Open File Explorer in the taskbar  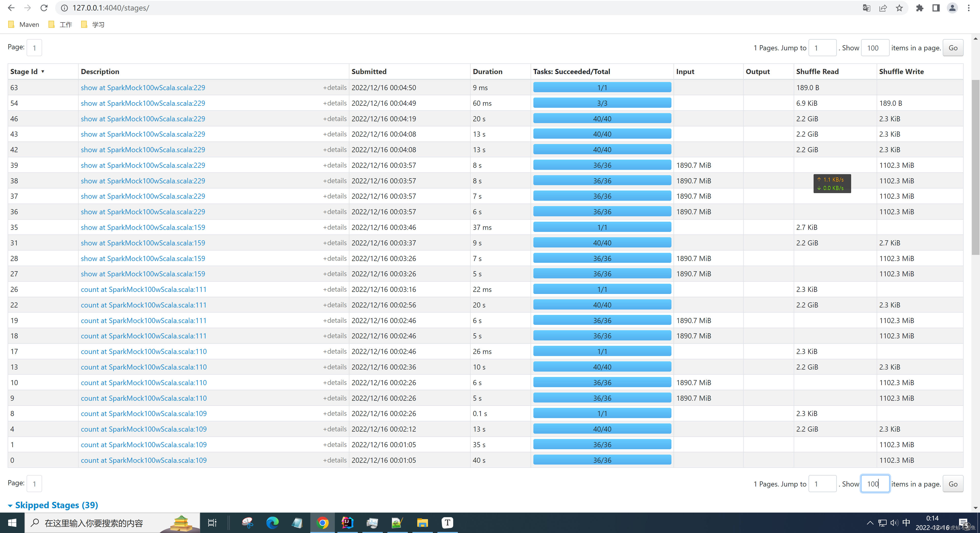pos(422,523)
